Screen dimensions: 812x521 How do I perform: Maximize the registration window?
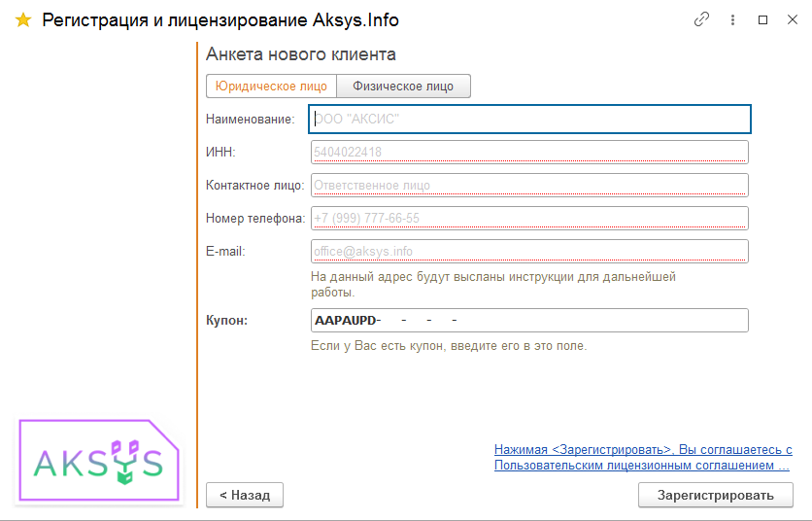(x=762, y=19)
